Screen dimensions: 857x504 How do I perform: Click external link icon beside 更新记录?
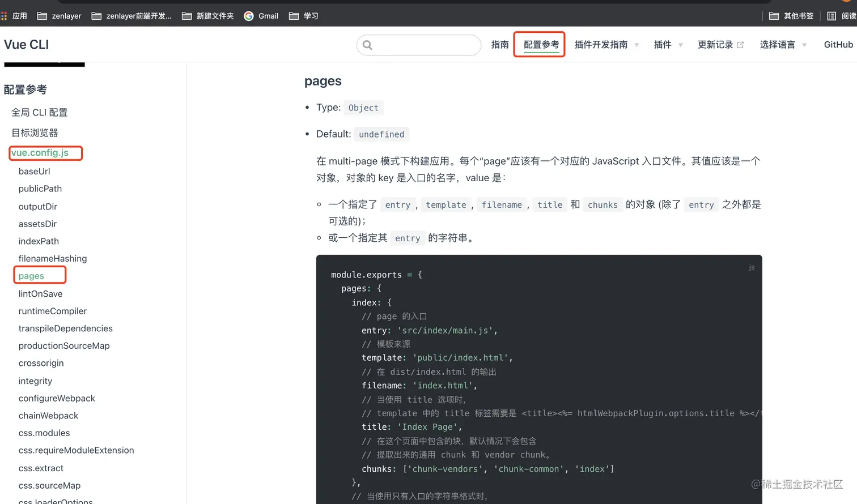click(x=740, y=45)
